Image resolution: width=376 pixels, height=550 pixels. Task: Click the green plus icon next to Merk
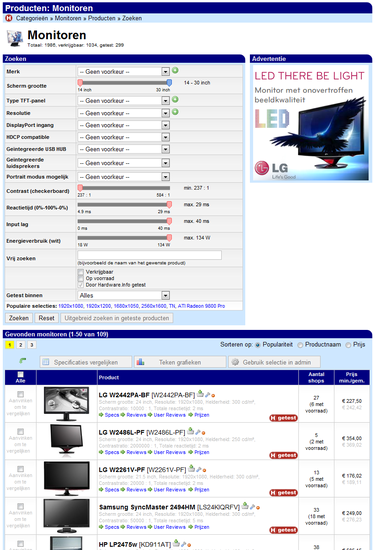click(x=175, y=71)
